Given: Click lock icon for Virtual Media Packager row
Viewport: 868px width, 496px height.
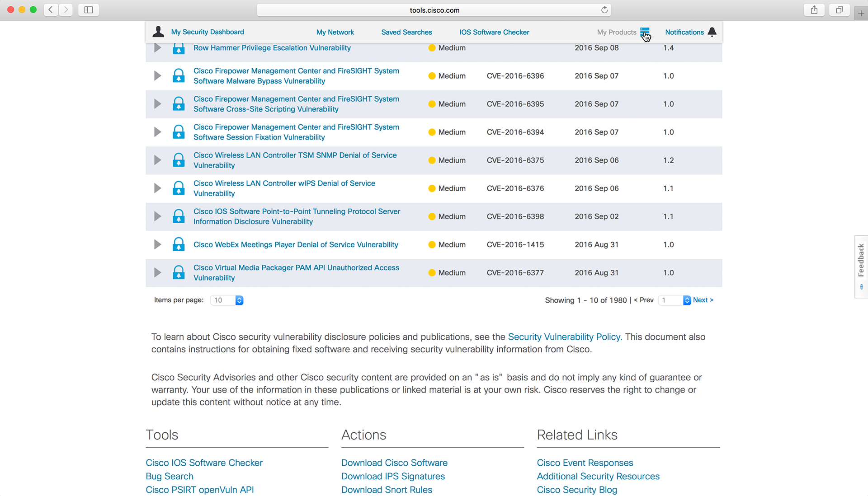Looking at the screenshot, I should point(179,272).
